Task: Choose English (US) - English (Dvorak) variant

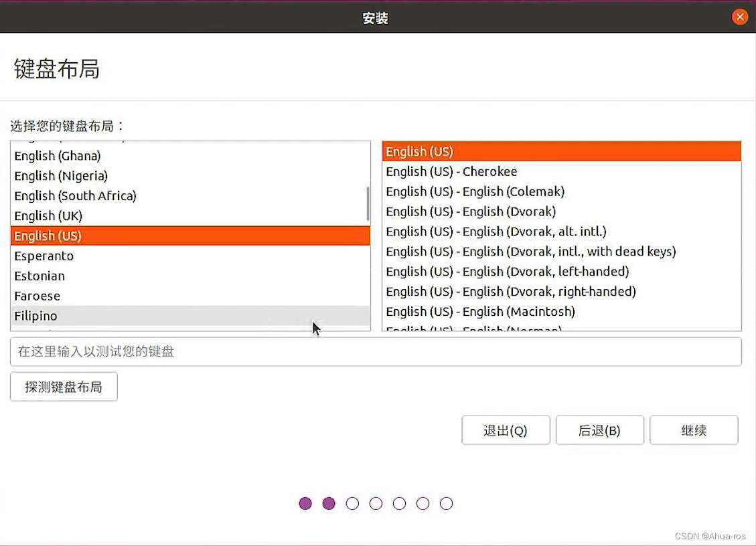Action: 562,211
